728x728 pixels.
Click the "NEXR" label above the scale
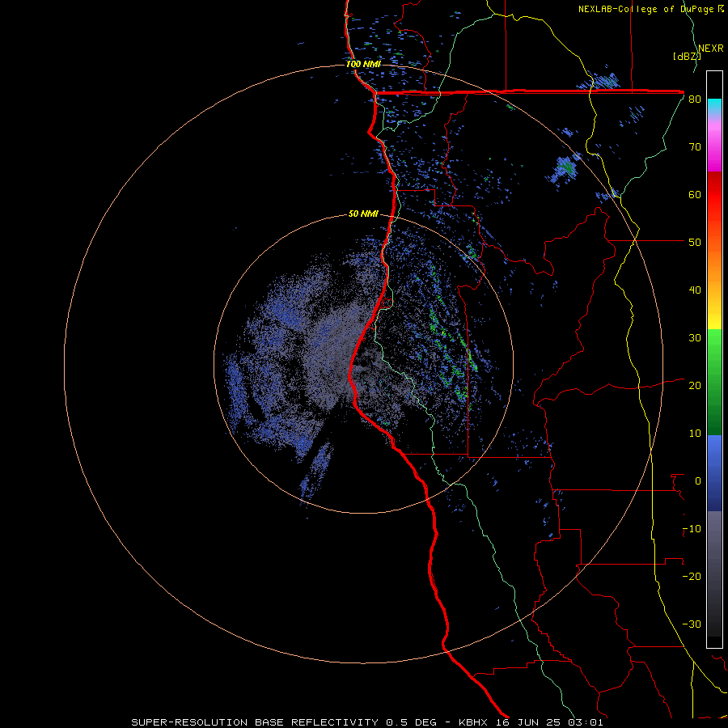click(x=711, y=49)
